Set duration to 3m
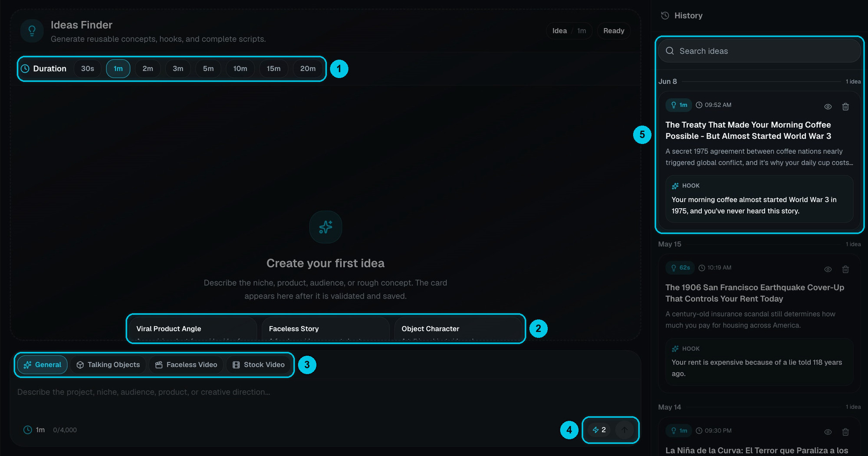Screen dimensions: 868x456 coord(178,69)
